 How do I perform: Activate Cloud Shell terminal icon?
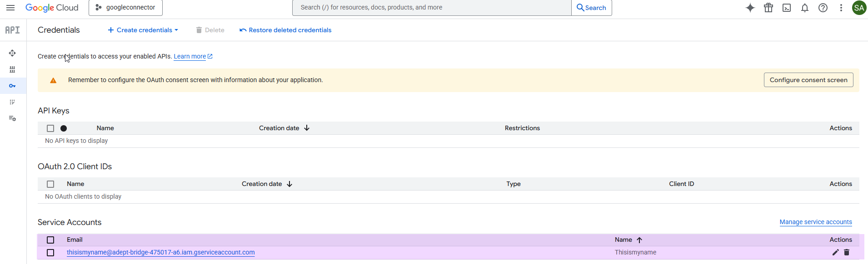(787, 8)
